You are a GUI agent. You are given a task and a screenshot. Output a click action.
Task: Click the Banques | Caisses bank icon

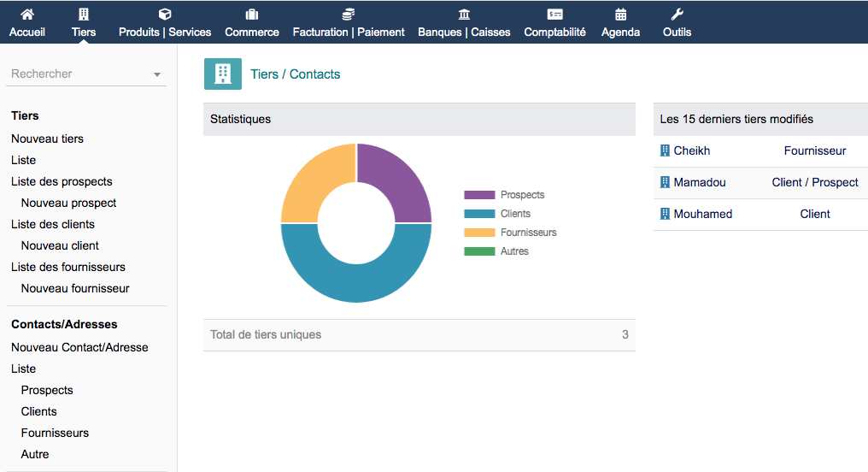point(464,14)
